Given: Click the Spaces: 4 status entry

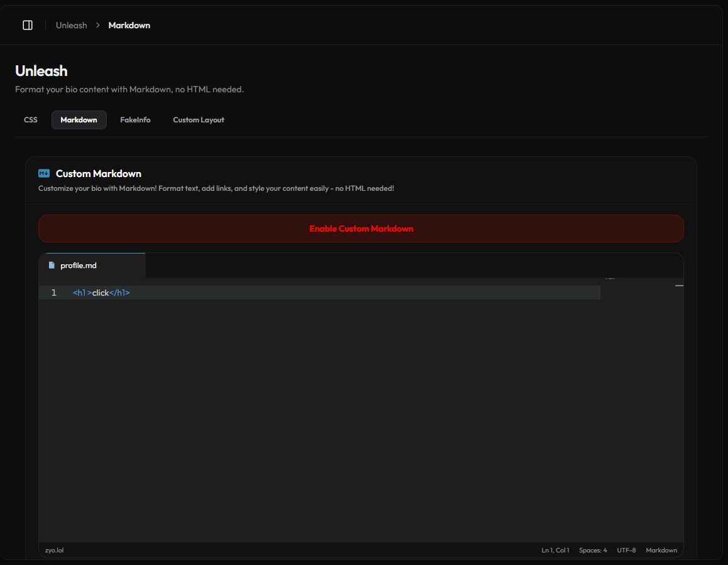Looking at the screenshot, I should tap(593, 550).
